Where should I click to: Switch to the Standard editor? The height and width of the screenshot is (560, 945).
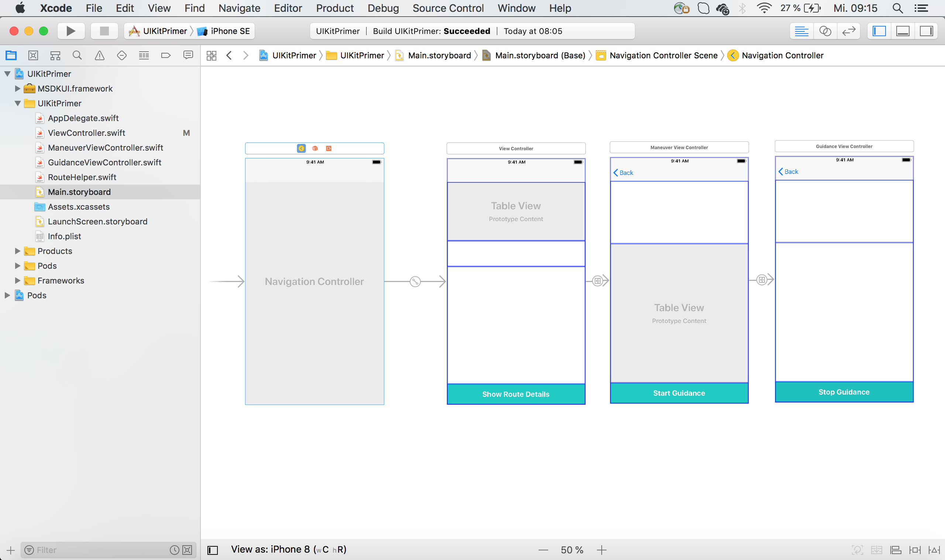pyautogui.click(x=802, y=31)
